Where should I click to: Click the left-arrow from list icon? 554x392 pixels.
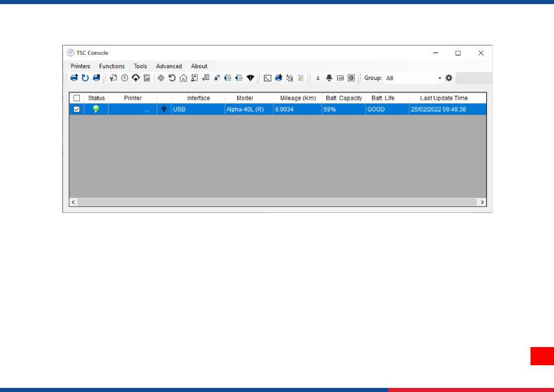(x=239, y=78)
